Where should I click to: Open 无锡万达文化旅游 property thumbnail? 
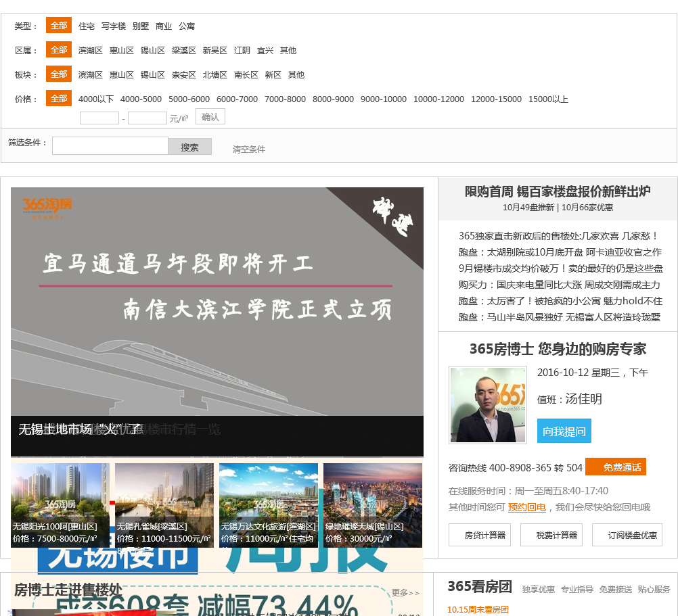[269, 505]
